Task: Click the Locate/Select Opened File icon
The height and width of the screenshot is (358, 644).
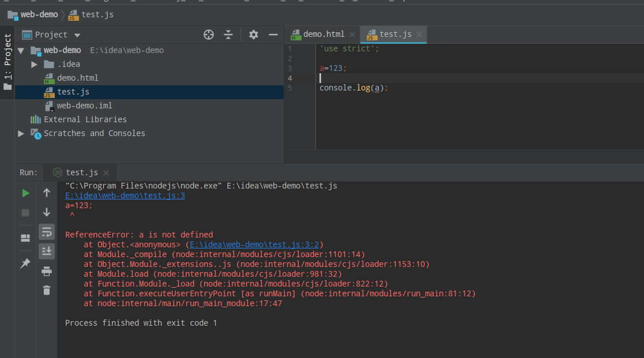Action: coord(209,35)
